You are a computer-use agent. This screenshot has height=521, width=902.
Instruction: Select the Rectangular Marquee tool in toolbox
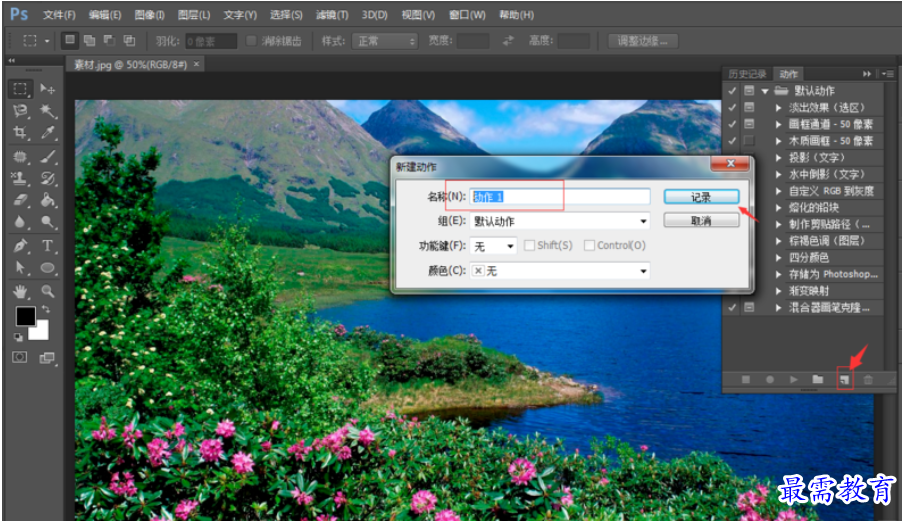20,89
